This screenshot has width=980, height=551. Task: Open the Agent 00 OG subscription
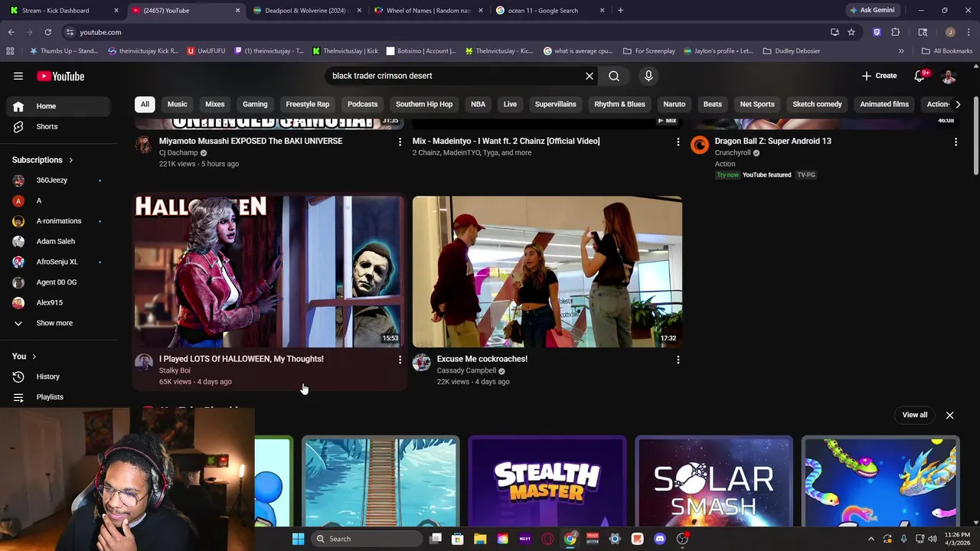click(x=59, y=282)
